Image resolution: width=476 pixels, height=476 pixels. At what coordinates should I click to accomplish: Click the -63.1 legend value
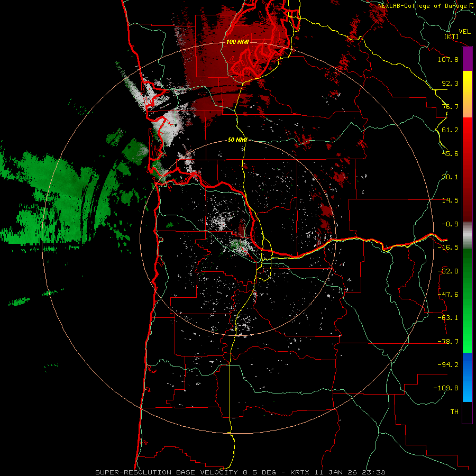(x=448, y=318)
